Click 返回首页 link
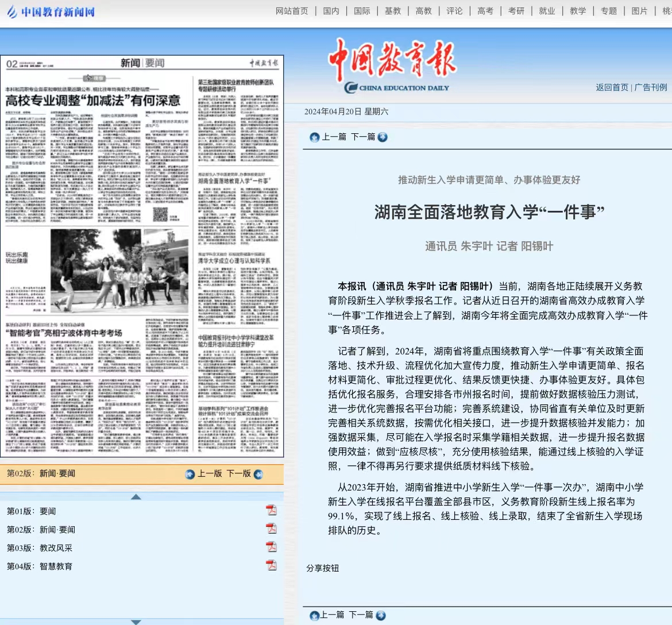The width and height of the screenshot is (672, 625). [612, 87]
